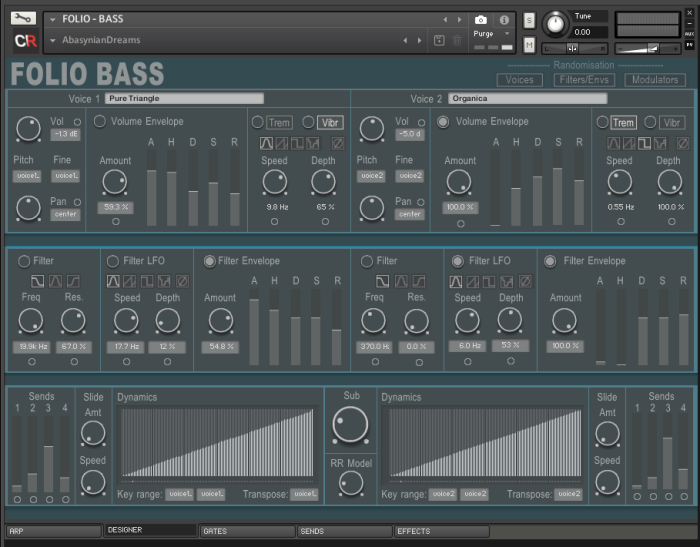Adjust Voice 1 Sends 3 level slider

coord(49,454)
